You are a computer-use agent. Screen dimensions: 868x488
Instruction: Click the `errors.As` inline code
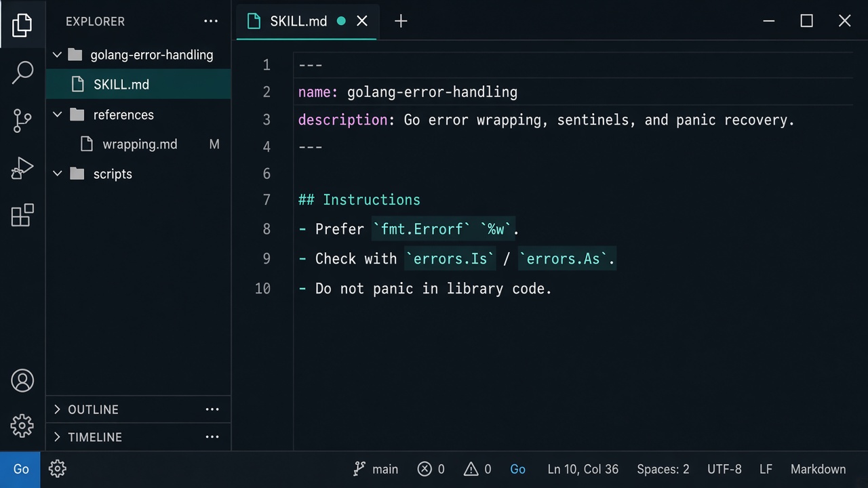pos(564,259)
